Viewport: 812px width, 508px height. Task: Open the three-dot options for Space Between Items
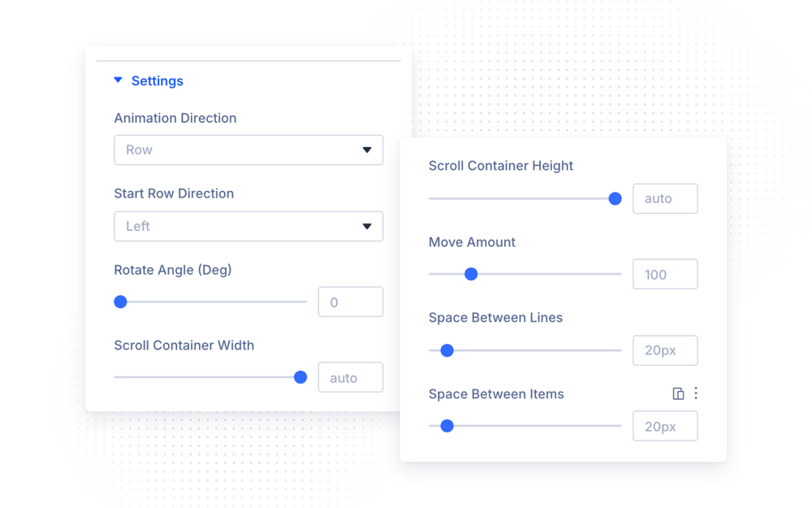click(696, 393)
